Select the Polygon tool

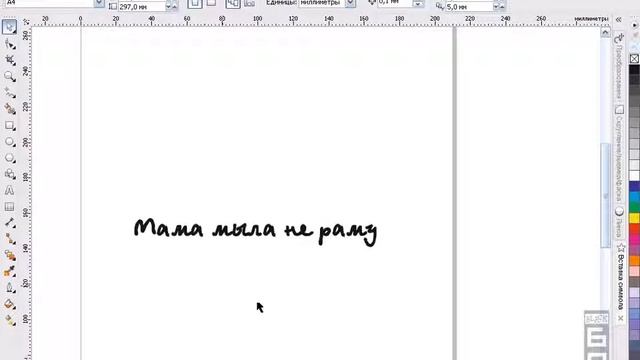(x=10, y=158)
